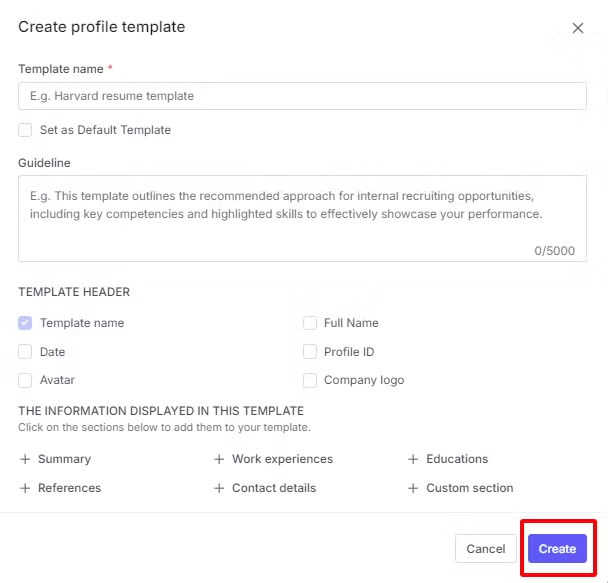The height and width of the screenshot is (583, 608).
Task: Click the plus icon beside Educations
Action: point(413,459)
